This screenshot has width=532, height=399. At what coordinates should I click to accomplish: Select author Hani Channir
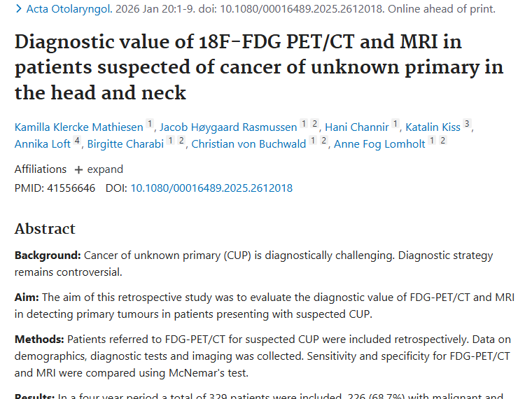(356, 127)
